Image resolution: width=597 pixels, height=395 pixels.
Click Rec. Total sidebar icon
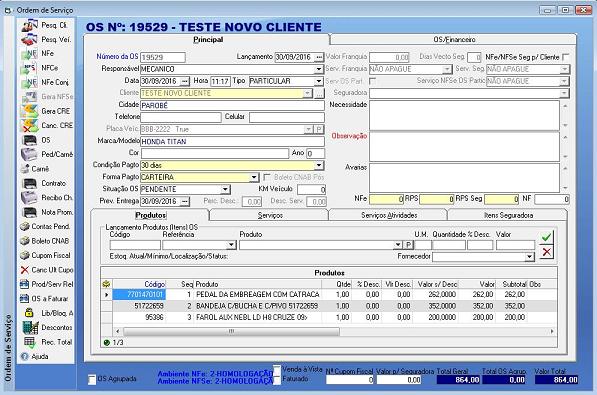[30, 342]
